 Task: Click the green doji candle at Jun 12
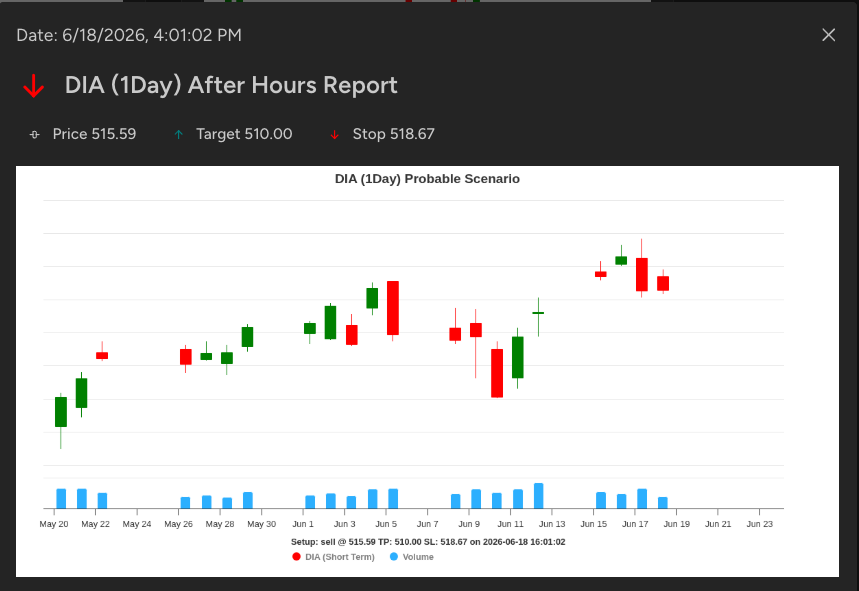pyautogui.click(x=539, y=313)
